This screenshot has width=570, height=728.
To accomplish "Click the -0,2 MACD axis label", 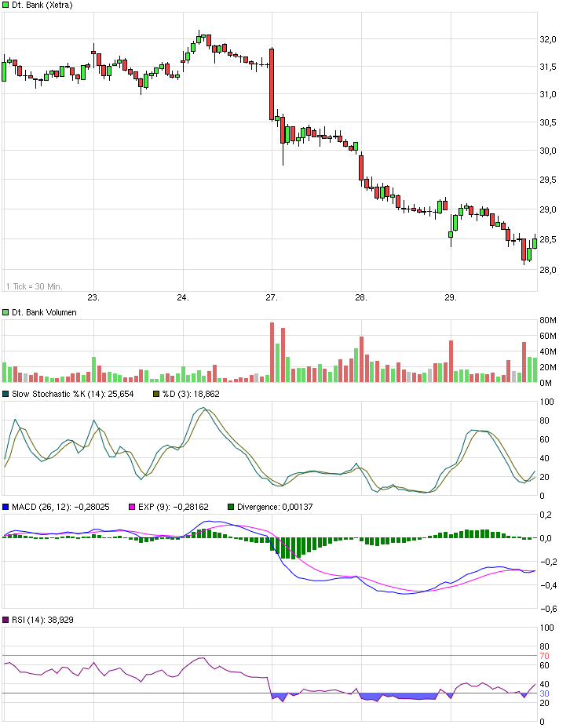I will tap(548, 562).
